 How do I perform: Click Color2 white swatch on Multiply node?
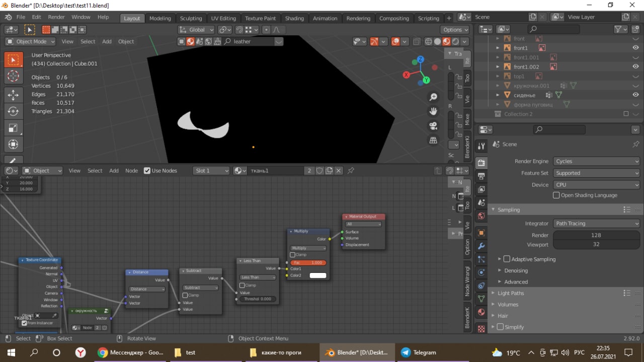[x=318, y=275]
